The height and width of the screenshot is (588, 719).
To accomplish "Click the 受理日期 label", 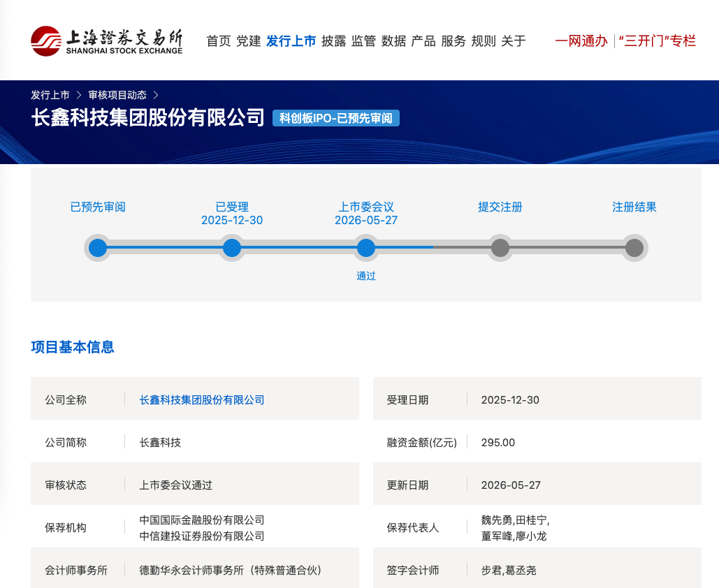I will pyautogui.click(x=407, y=400).
